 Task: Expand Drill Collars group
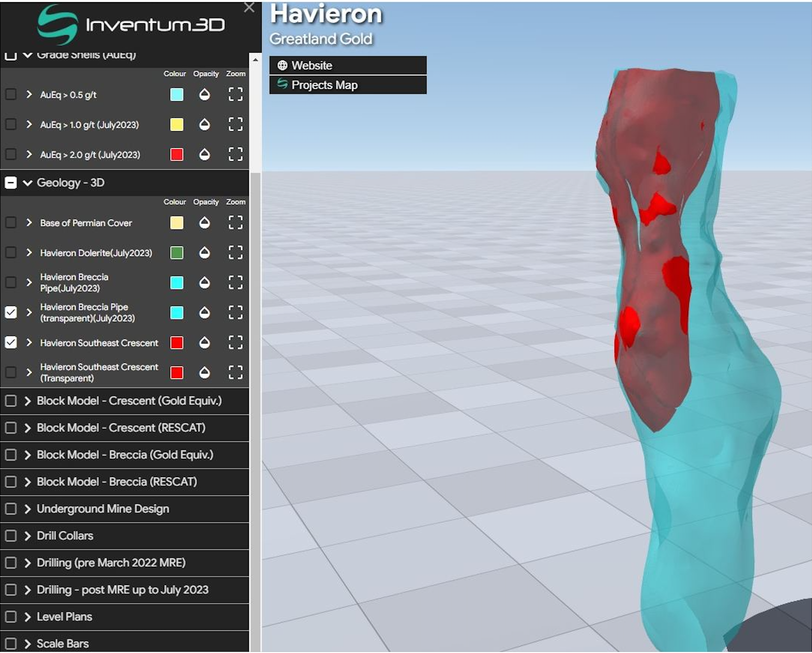click(x=27, y=536)
